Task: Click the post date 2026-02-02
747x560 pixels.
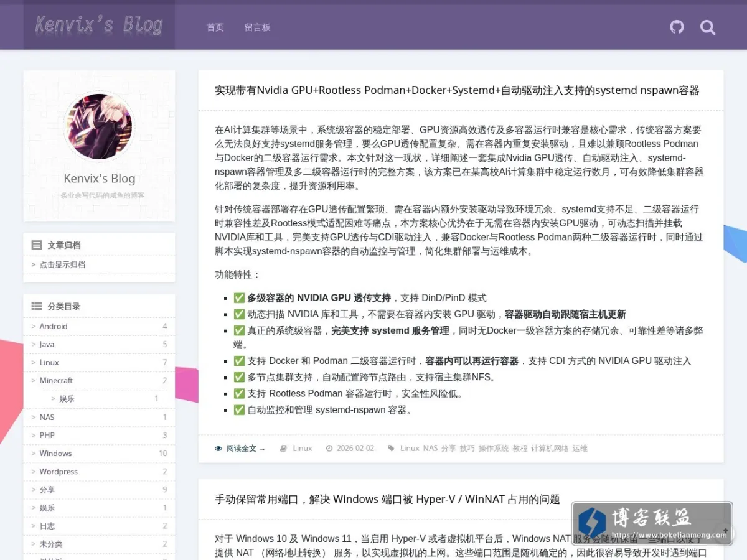Action: tap(355, 448)
